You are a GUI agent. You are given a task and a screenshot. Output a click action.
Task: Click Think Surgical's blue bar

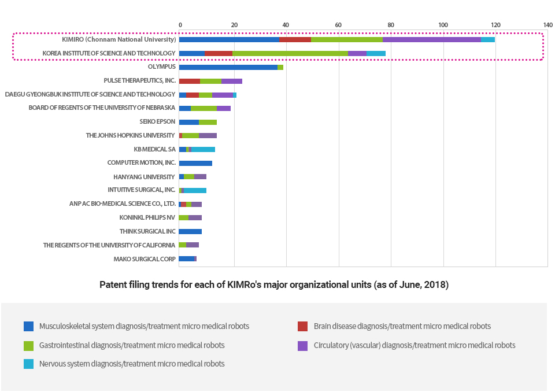pyautogui.click(x=190, y=231)
